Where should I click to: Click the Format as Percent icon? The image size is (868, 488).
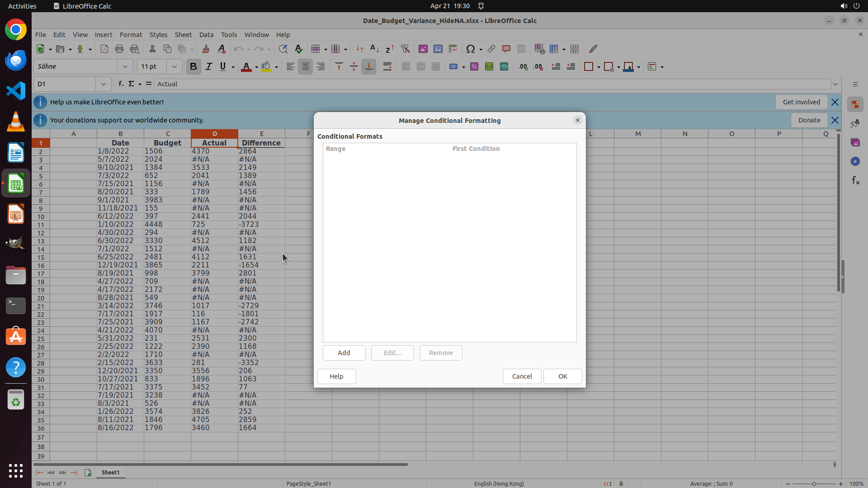(x=474, y=67)
